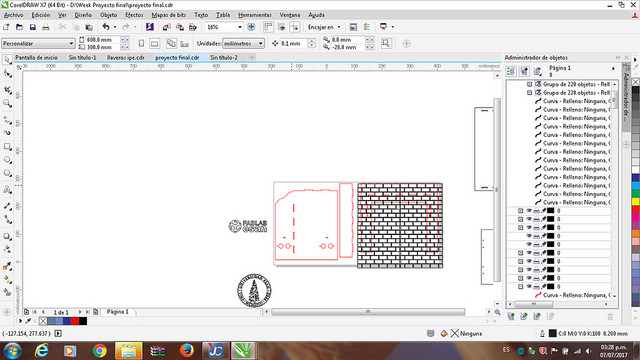The width and height of the screenshot is (640, 360).
Task: Click the Full-screen preview icon
Action: click(251, 27)
